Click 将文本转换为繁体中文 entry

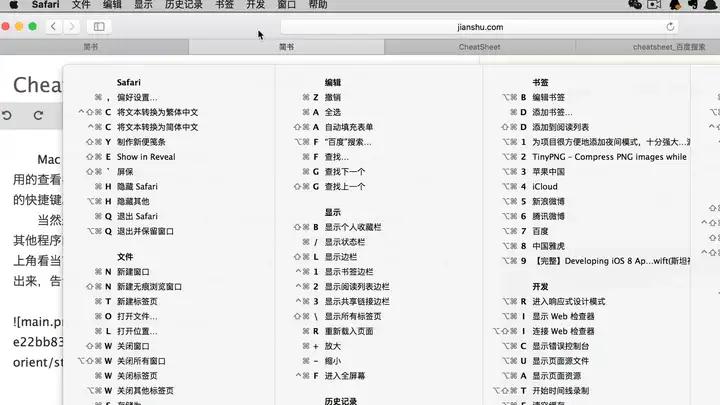pos(158,112)
